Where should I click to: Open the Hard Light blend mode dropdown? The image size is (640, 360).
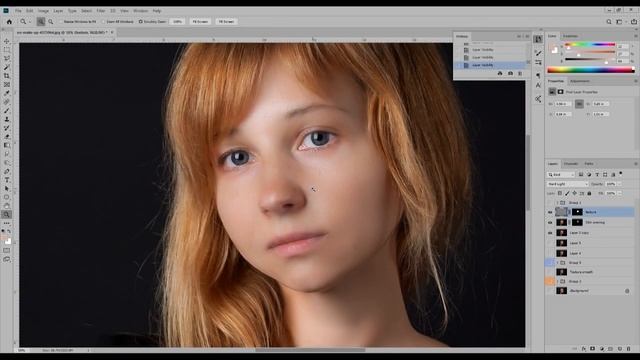(567, 184)
